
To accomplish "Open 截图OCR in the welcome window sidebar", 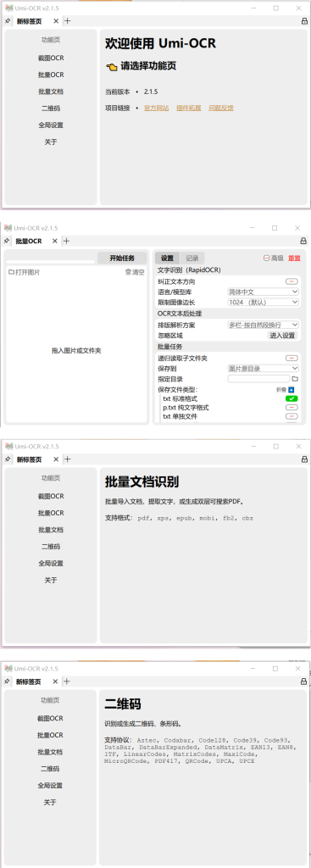I will click(50, 58).
